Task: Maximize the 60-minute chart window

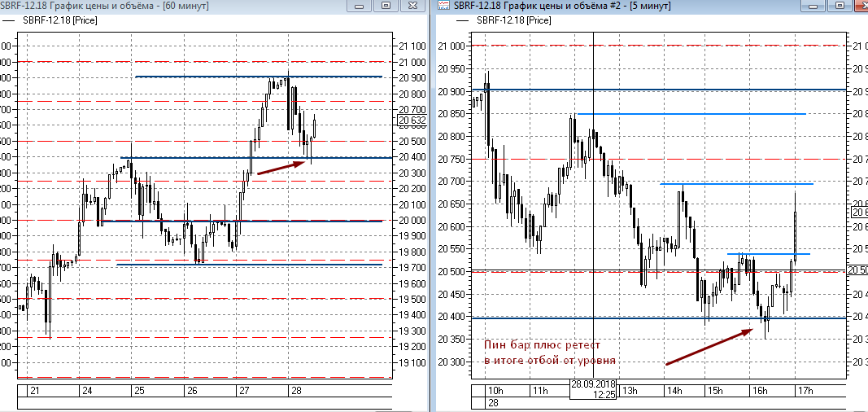Action: point(386,6)
